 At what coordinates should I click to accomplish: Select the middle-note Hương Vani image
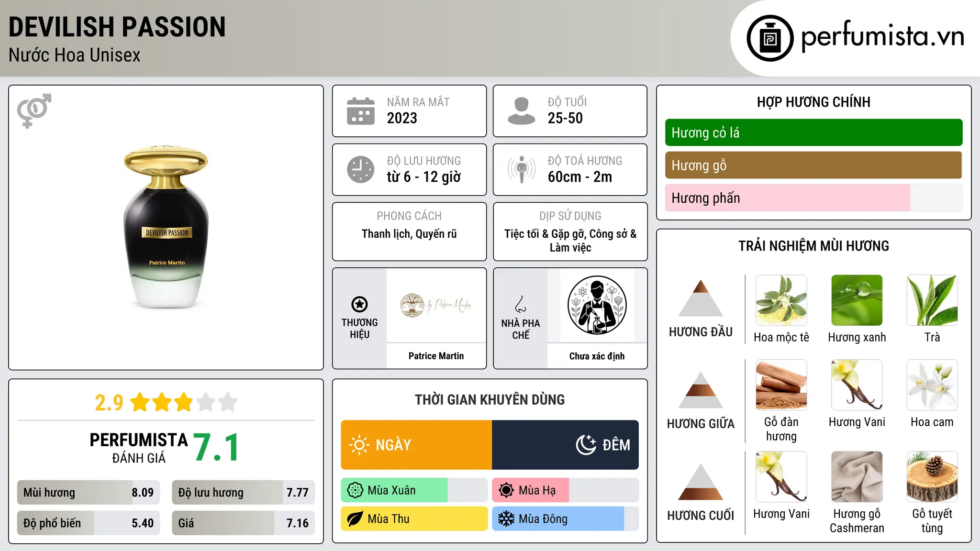point(857,385)
